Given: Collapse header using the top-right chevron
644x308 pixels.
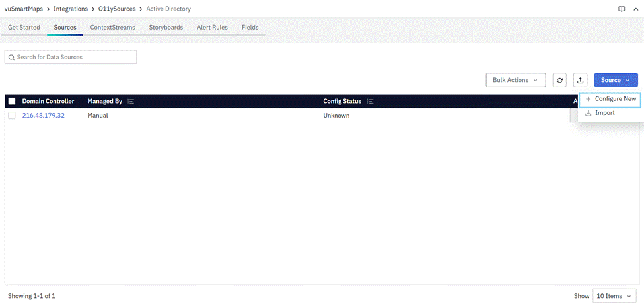Looking at the screenshot, I should tap(635, 9).
